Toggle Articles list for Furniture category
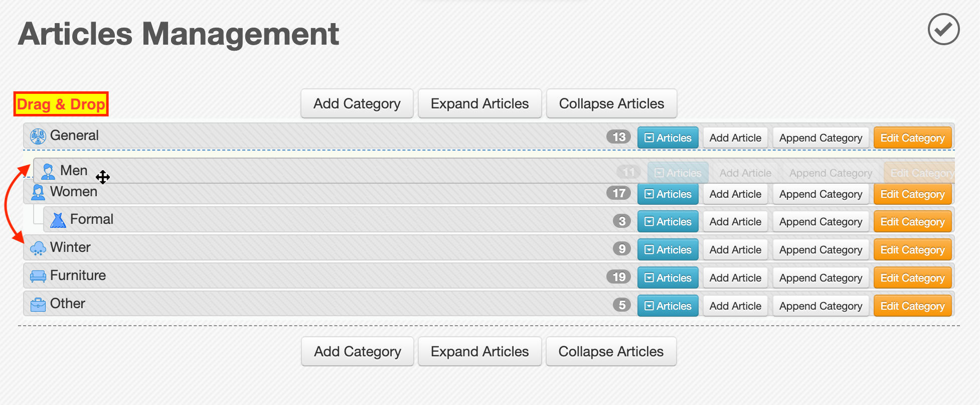980x405 pixels. point(668,278)
